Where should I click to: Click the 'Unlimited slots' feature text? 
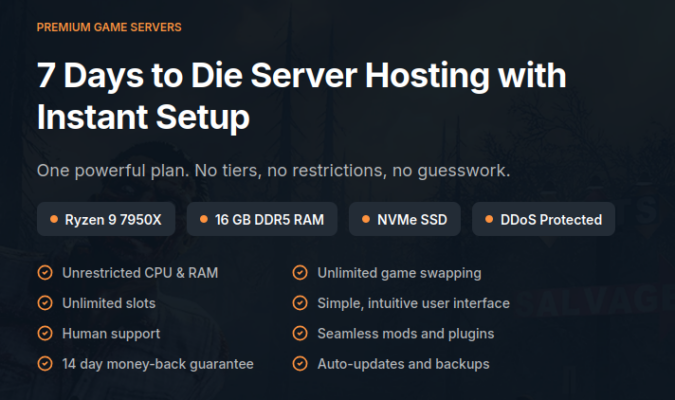point(109,303)
